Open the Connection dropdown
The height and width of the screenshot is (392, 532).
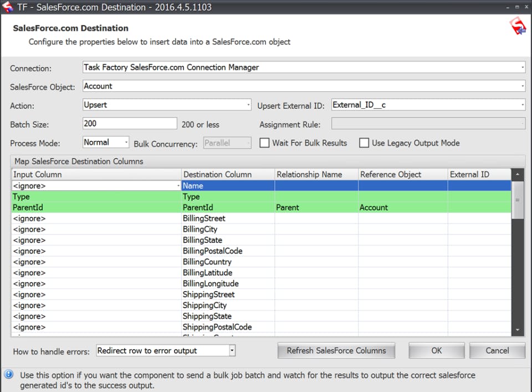[x=523, y=67]
